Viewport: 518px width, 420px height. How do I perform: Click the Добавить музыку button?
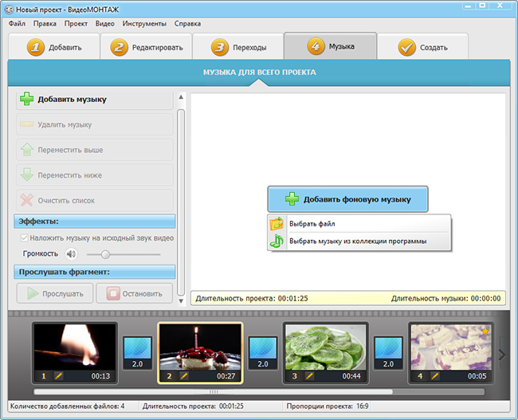[x=95, y=99]
